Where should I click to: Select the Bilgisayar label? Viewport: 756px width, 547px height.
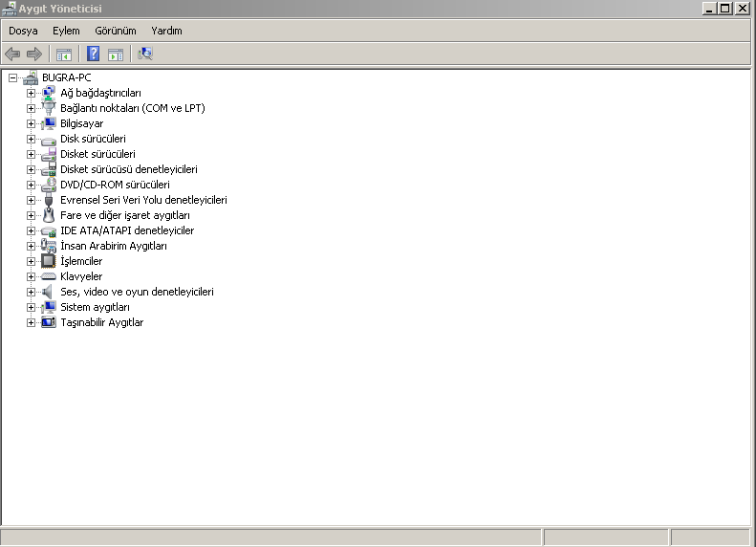point(81,124)
